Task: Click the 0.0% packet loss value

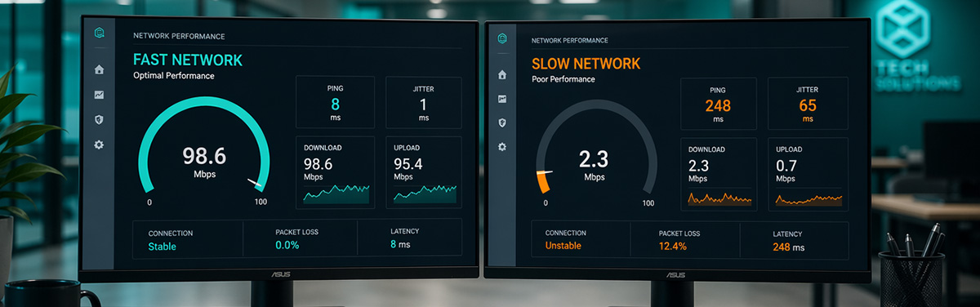Action: (287, 245)
